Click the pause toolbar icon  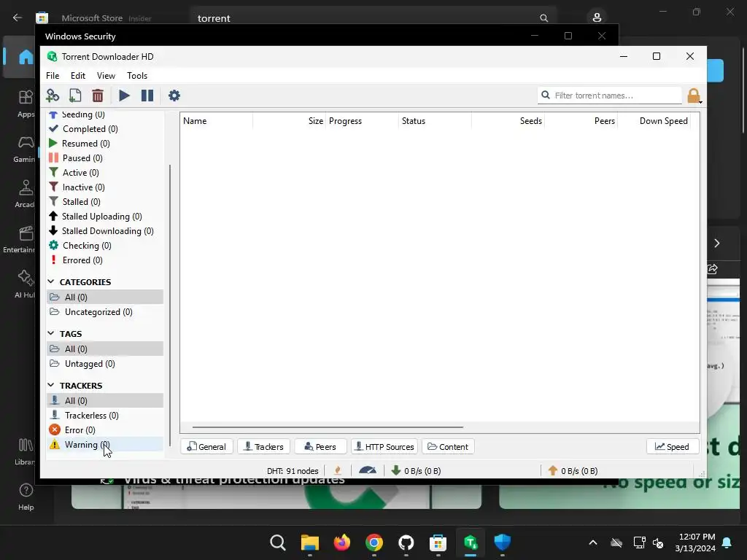tap(147, 96)
